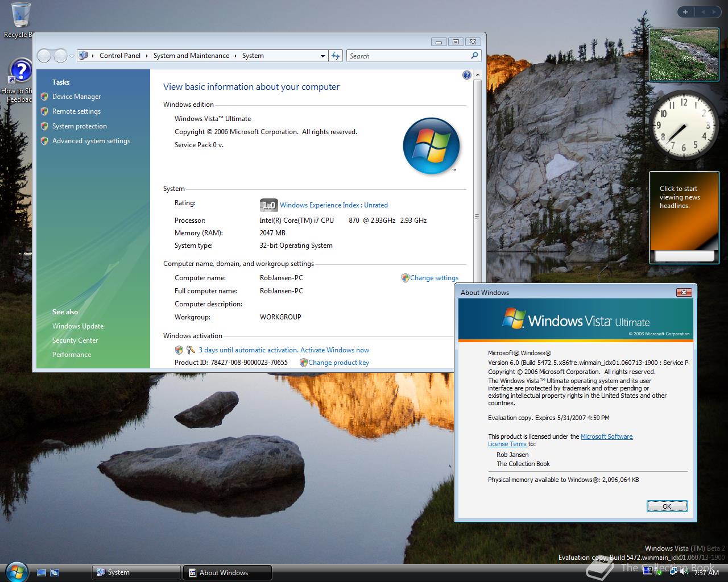The width and height of the screenshot is (728, 582).
Task: Click Change settings link
Action: (435, 278)
